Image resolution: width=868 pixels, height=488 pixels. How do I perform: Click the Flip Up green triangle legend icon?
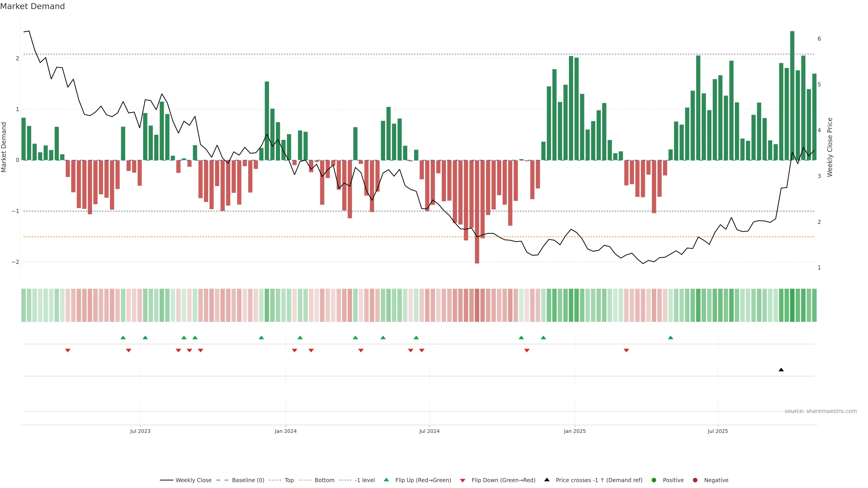(386, 480)
